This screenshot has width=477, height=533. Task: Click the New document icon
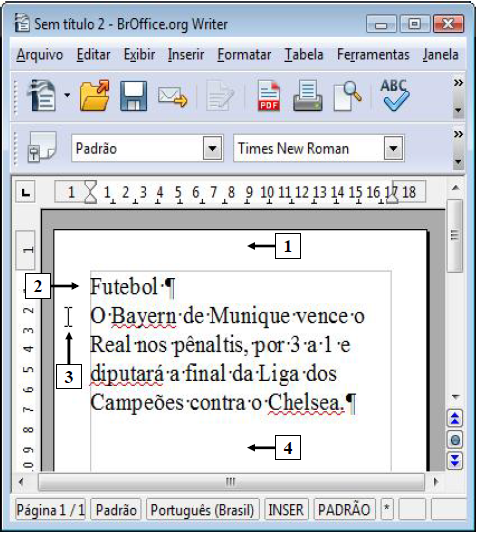42,95
